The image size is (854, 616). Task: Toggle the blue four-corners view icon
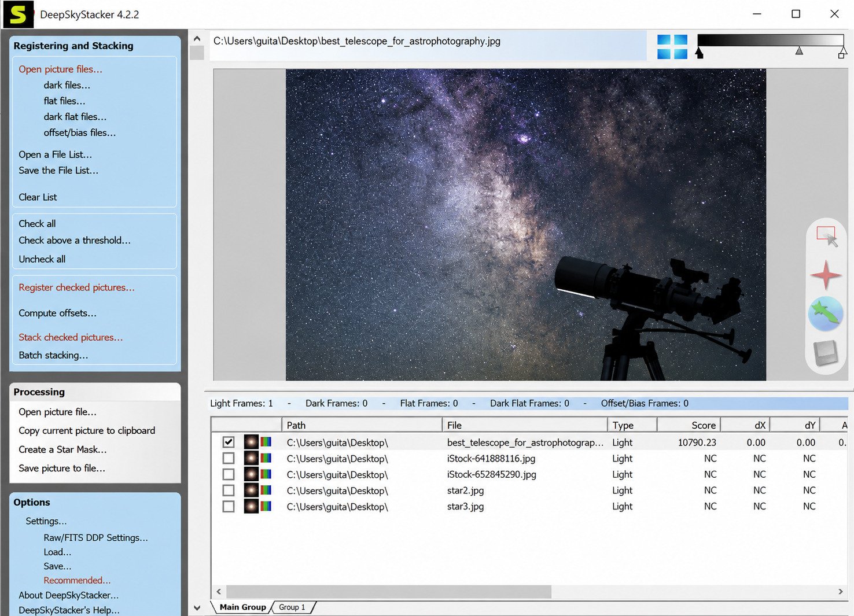point(672,47)
